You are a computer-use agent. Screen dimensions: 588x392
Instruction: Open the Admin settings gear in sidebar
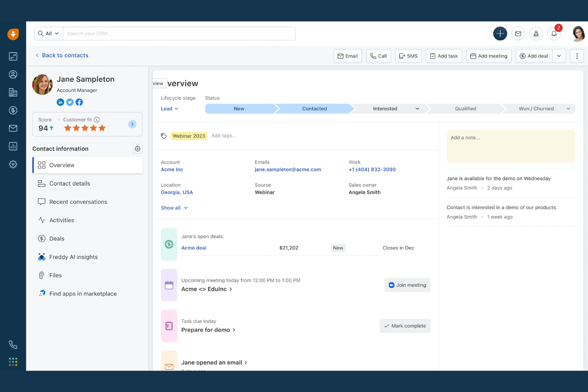[13, 164]
